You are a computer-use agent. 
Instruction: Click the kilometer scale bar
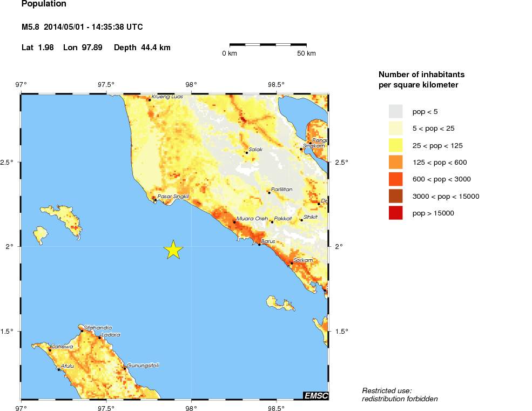[268, 45]
